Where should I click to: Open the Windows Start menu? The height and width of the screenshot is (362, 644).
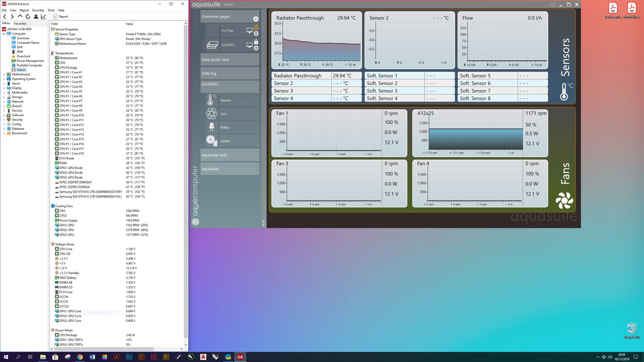6,356
